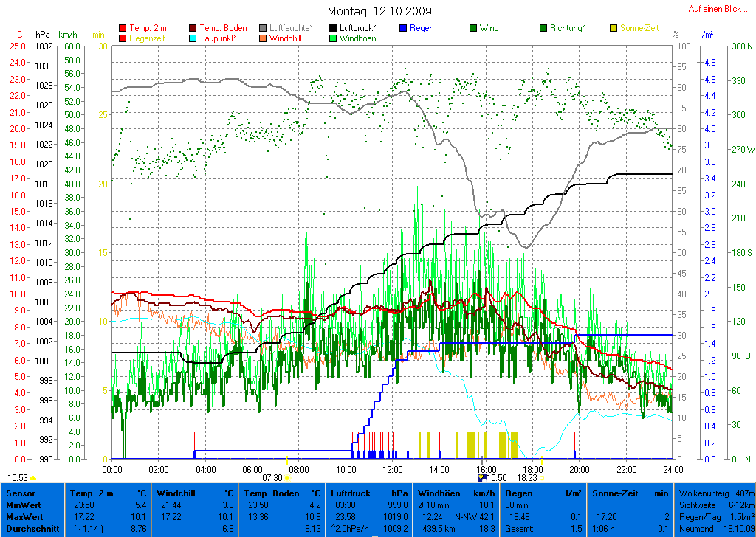Click the Wind legend label
This screenshot has height=537, width=756.
[x=489, y=28]
